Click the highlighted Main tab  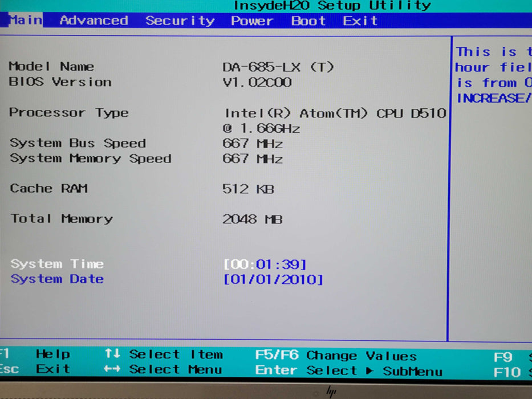pos(25,20)
